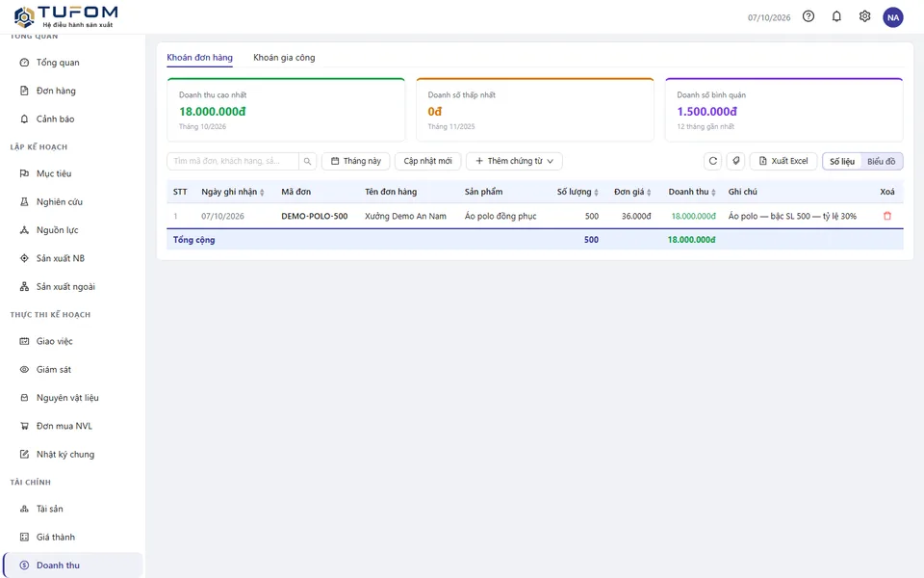Select Doanh thu in the sidebar
The height and width of the screenshot is (578, 924).
tap(72, 565)
